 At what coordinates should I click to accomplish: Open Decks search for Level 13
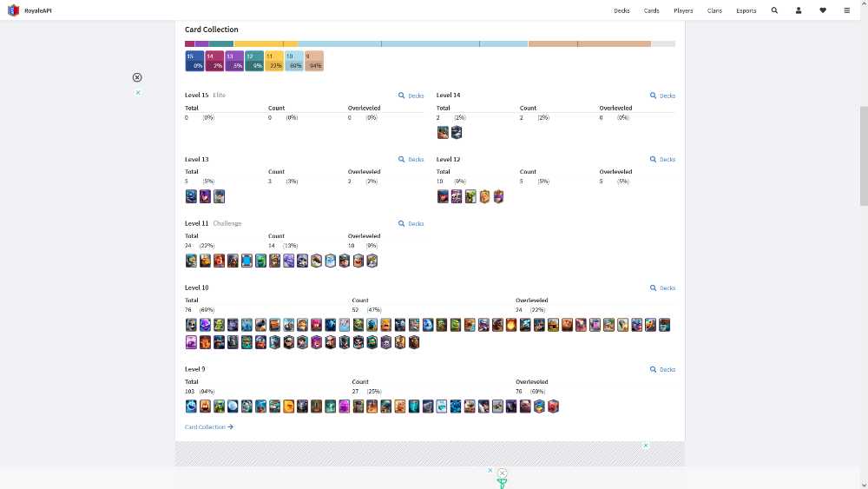click(411, 160)
